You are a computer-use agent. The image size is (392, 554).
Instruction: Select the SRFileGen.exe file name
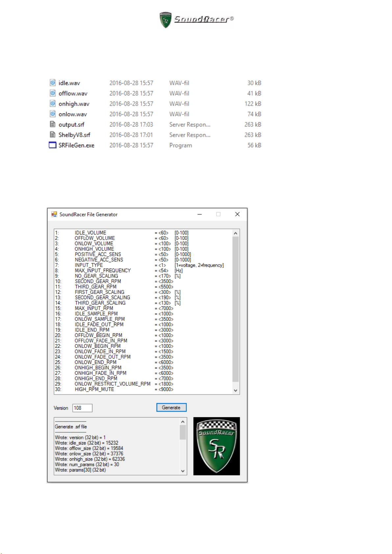(76, 145)
